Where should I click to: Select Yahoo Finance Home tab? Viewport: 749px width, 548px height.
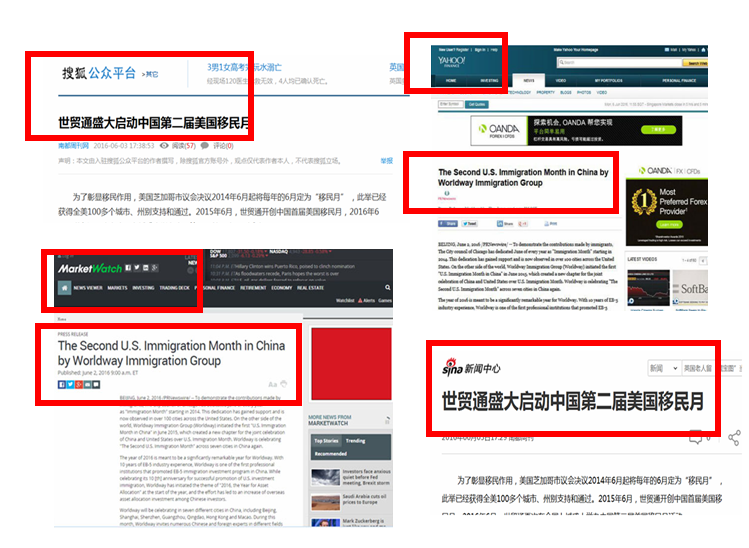click(x=451, y=81)
